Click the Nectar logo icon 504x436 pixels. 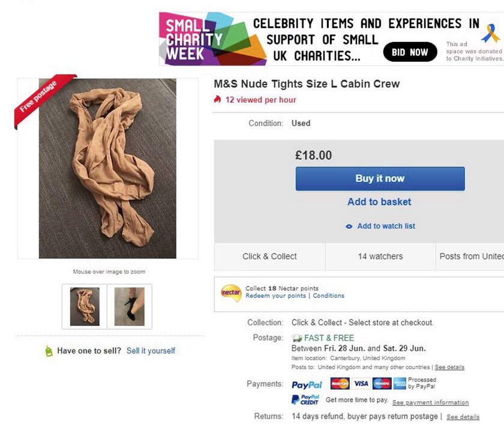tap(231, 293)
